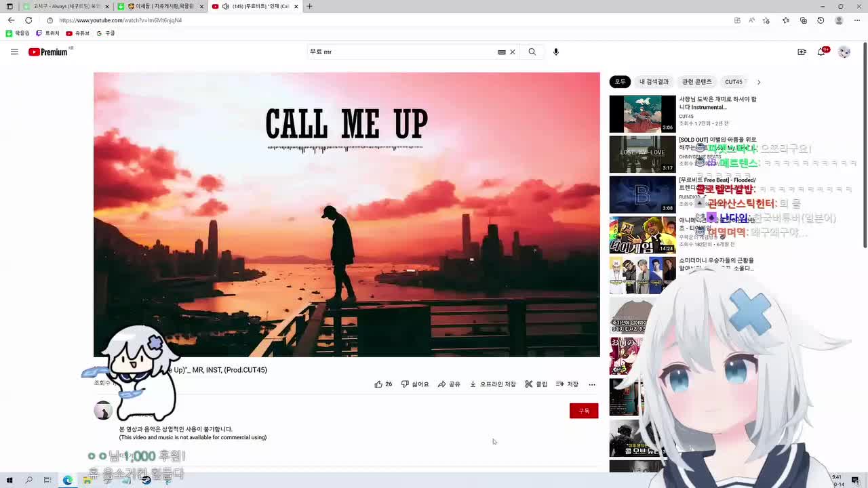
Task: Click the Share button
Action: coord(449,384)
